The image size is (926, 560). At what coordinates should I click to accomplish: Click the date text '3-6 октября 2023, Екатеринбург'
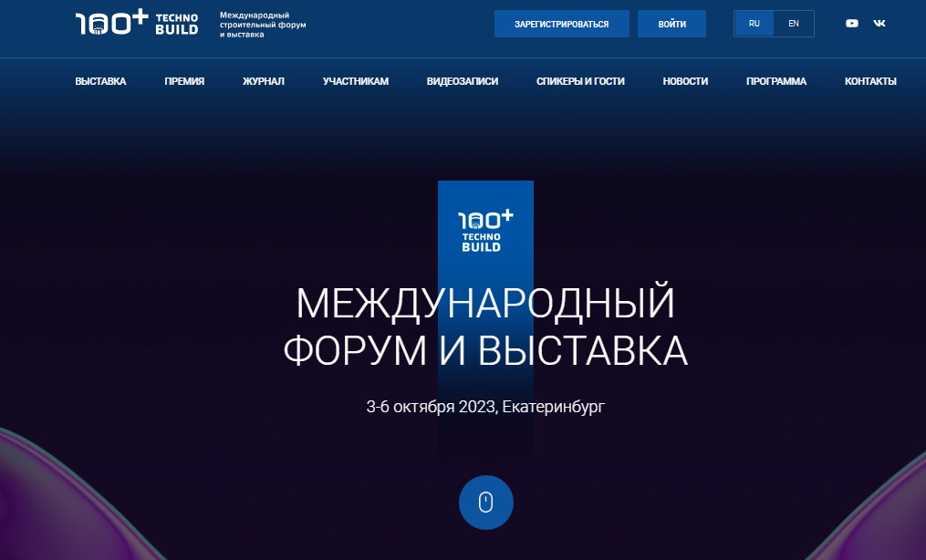coord(485,407)
